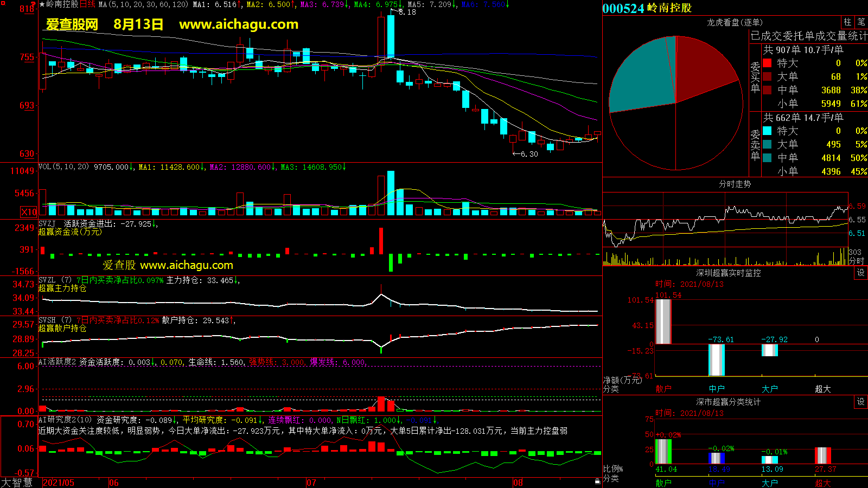Click the star icon before 岭南控股 title

click(x=42, y=4)
